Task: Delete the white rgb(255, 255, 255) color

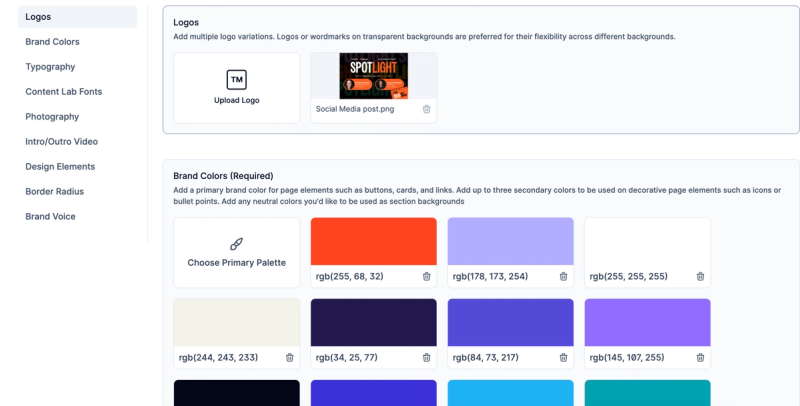Action: click(701, 276)
